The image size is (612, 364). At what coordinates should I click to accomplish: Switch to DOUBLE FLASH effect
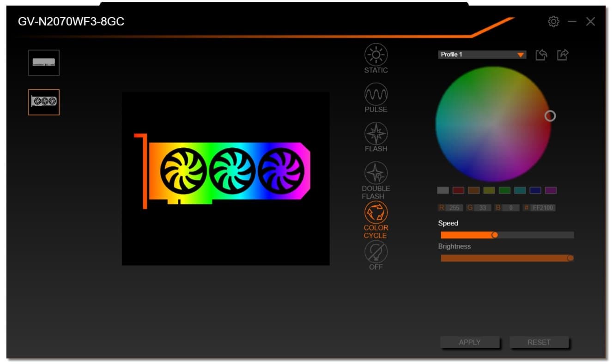pyautogui.click(x=376, y=181)
